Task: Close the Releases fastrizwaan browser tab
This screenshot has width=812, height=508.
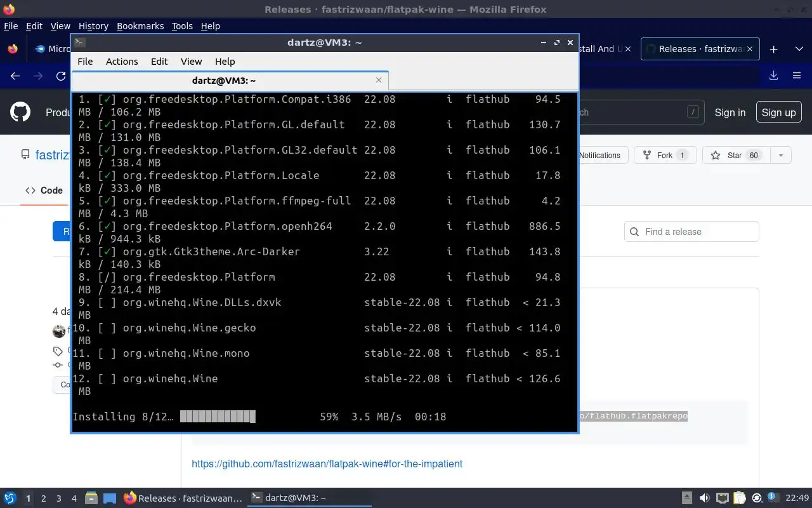Action: click(749, 49)
